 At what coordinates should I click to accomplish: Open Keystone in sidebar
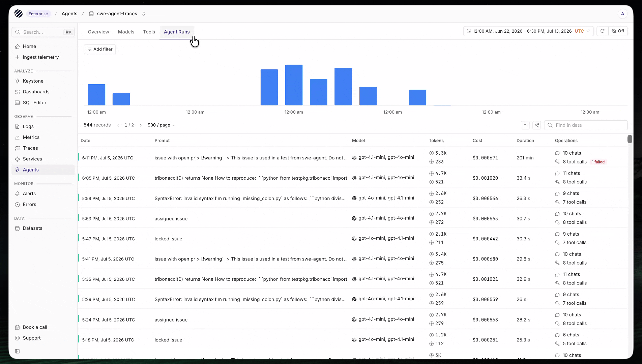(x=43, y=81)
